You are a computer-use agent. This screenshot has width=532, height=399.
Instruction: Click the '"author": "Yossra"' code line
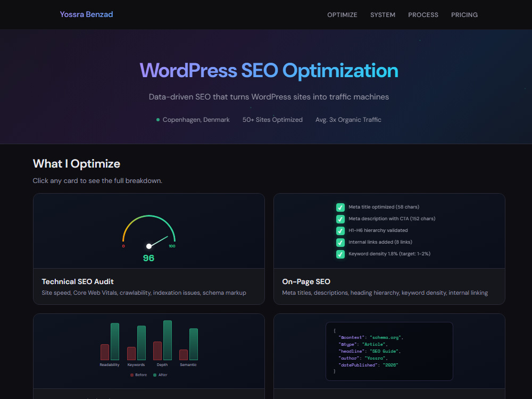[363, 358]
